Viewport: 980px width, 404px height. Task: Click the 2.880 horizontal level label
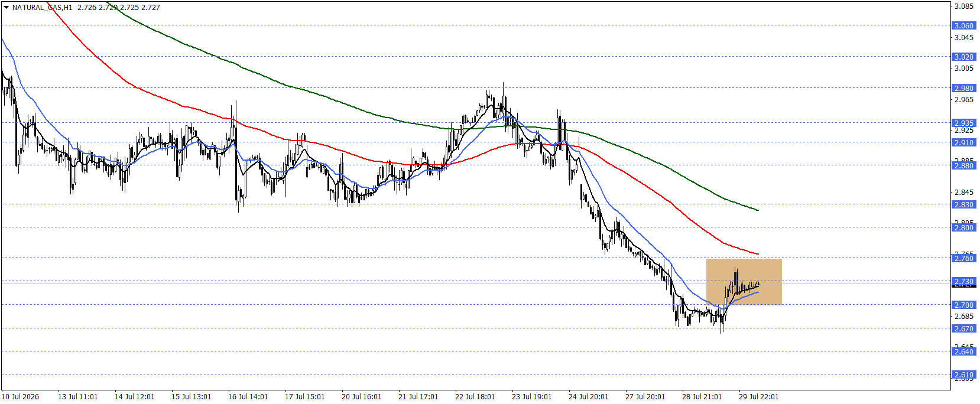tap(964, 166)
